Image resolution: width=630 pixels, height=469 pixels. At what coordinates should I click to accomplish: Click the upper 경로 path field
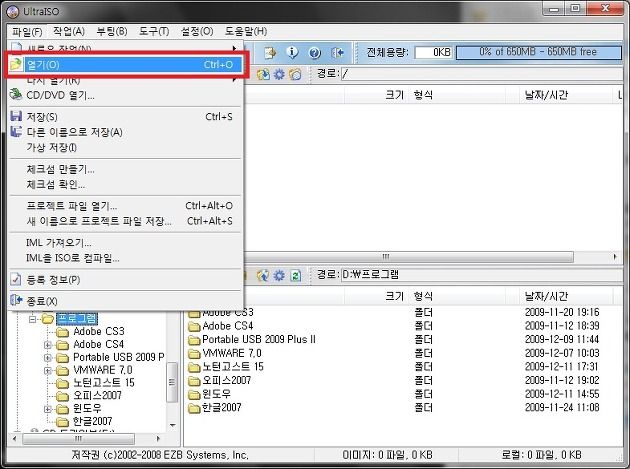(482, 74)
